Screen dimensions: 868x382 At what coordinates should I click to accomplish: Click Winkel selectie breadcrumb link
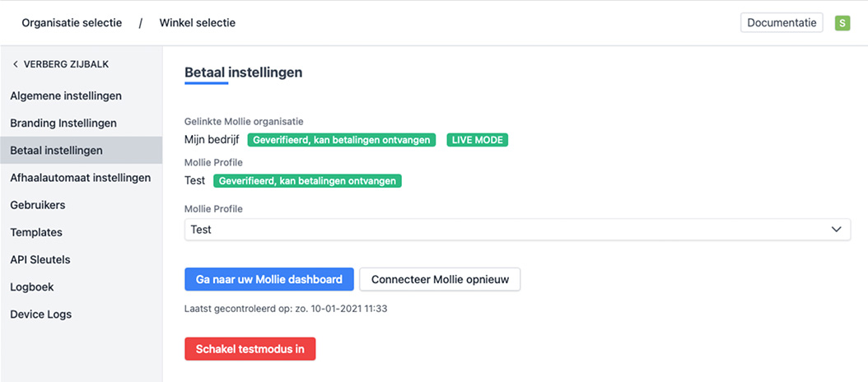pyautogui.click(x=198, y=23)
